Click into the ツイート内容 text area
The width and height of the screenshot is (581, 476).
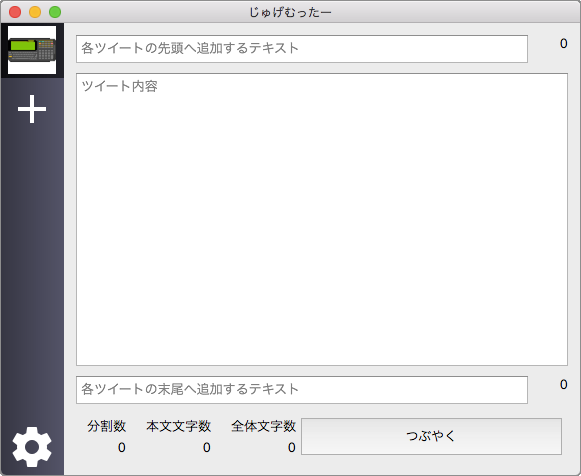322,219
